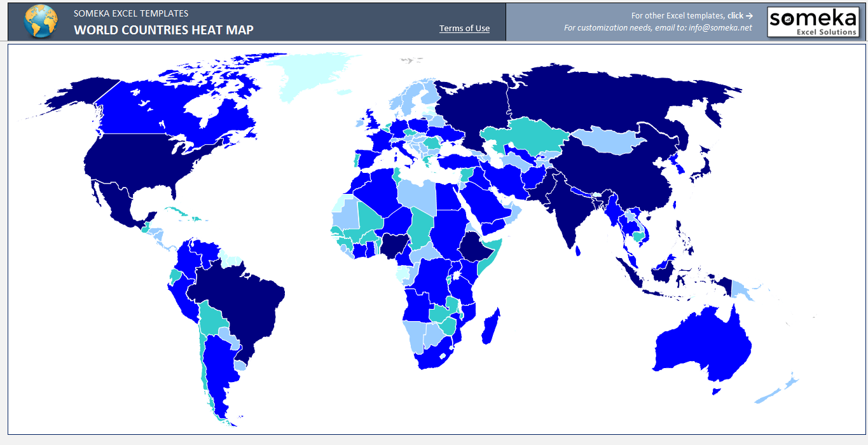Screen dimensions: 868x445
Task: Click the globe icon in the header
Action: [x=40, y=22]
